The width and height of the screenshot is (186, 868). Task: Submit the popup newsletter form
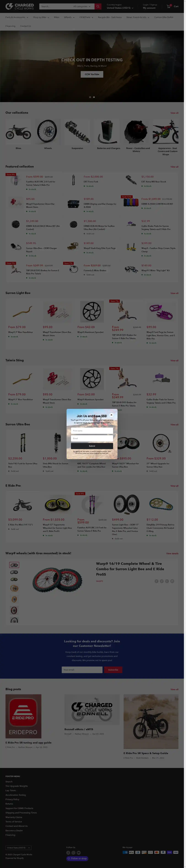[x=92, y=446]
